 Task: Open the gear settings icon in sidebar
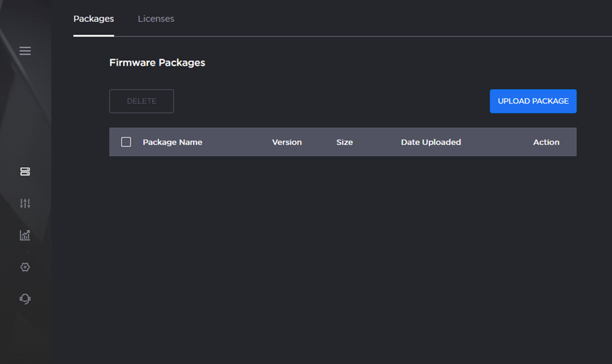coord(25,267)
